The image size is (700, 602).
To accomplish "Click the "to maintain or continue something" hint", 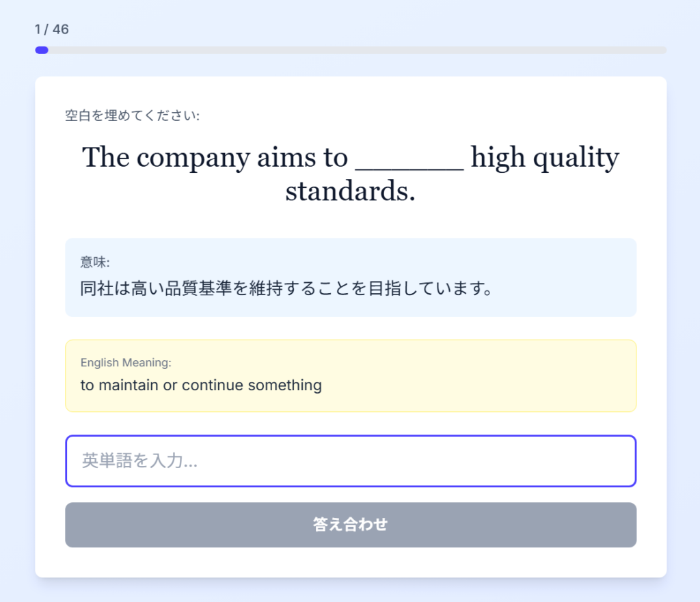I will pos(201,385).
